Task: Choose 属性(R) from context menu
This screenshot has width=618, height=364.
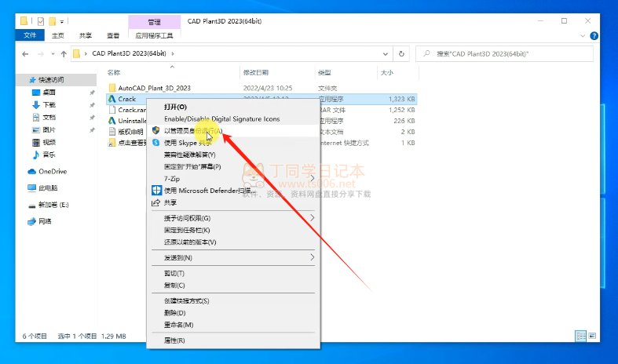Action: (233, 340)
